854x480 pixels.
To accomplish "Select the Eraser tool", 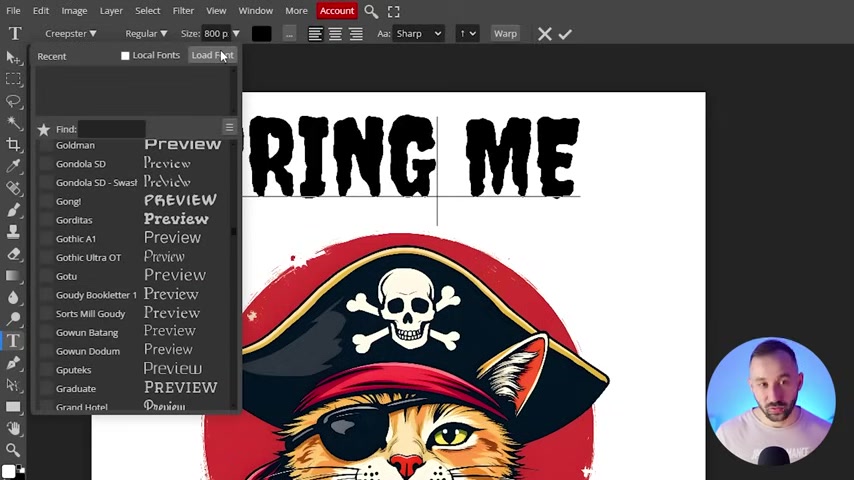I will (x=13, y=254).
